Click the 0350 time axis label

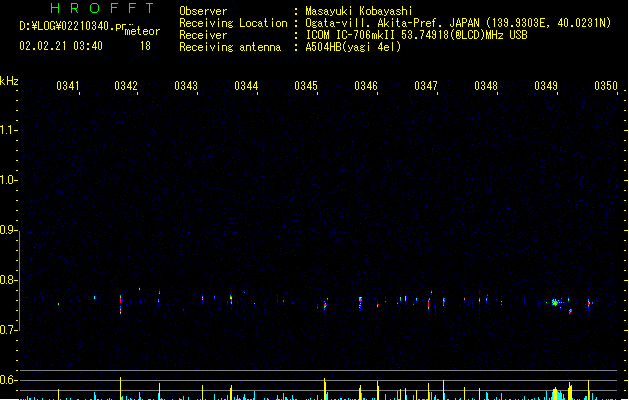click(x=606, y=86)
